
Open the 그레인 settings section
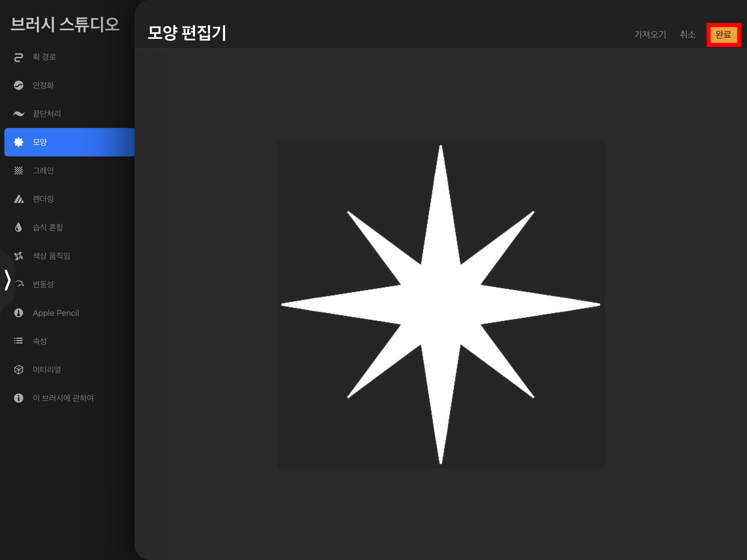(43, 171)
